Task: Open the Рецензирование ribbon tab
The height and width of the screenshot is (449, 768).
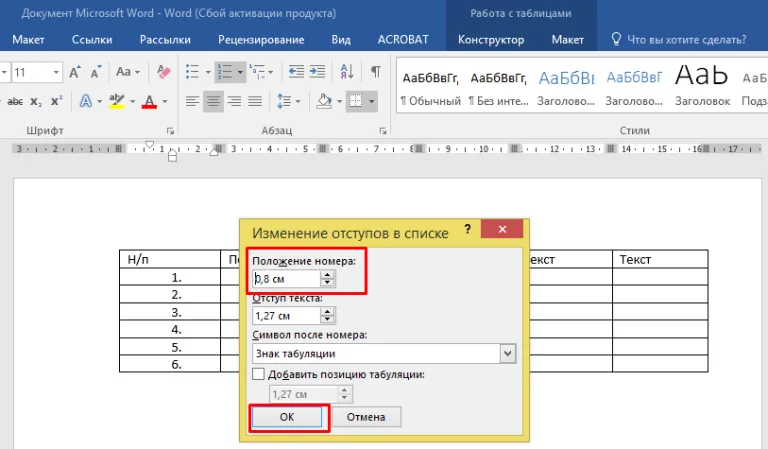Action: 261,40
